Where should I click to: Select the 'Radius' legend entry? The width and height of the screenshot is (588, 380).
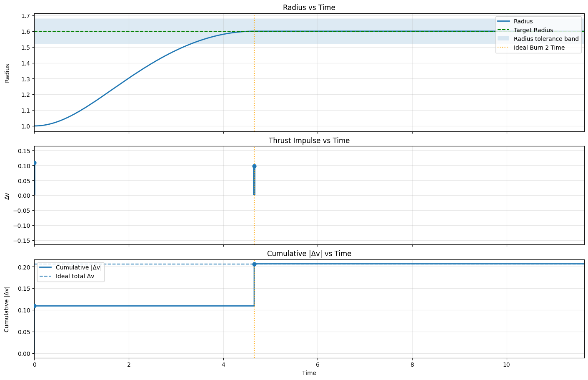coord(523,21)
